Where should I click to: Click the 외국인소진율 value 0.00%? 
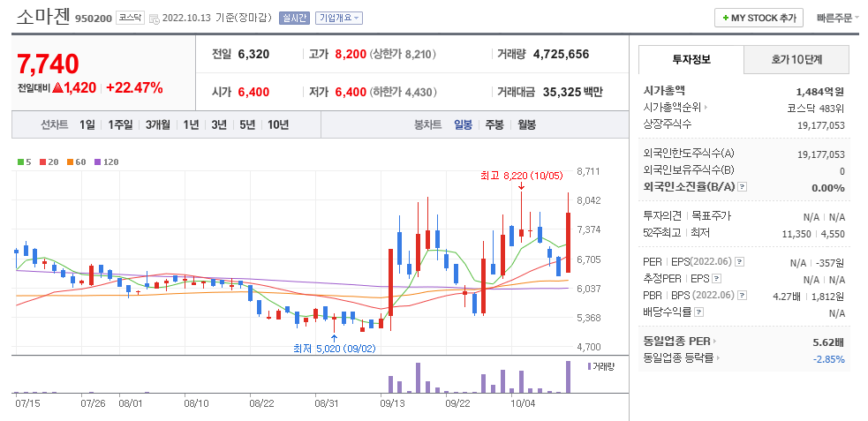point(828,188)
